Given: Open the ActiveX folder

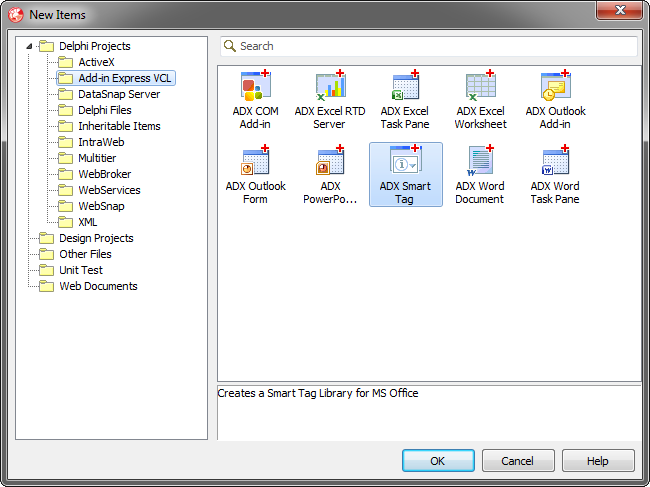Looking at the screenshot, I should point(86,62).
